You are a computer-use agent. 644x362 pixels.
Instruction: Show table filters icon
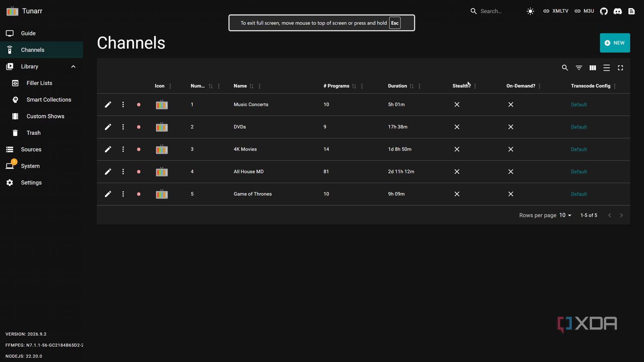579,68
